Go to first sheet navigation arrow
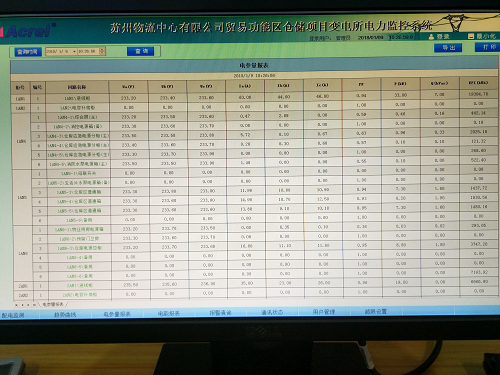 click(16, 305)
